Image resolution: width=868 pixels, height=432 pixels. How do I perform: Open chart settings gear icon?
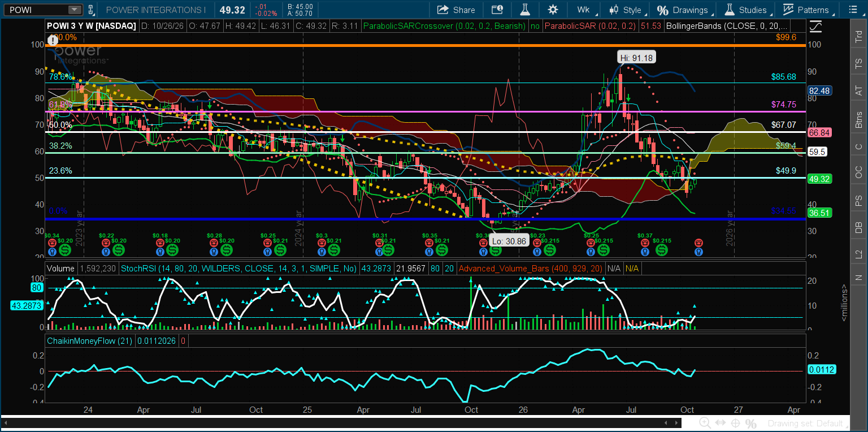[x=553, y=10]
